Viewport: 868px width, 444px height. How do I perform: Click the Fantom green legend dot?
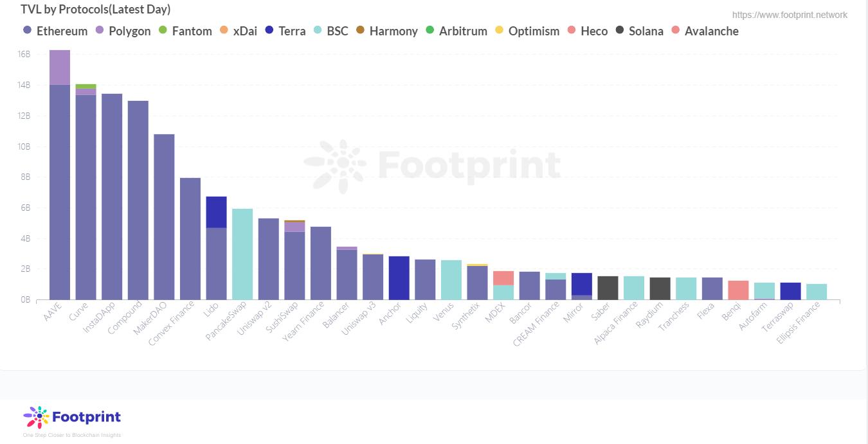[x=163, y=31]
